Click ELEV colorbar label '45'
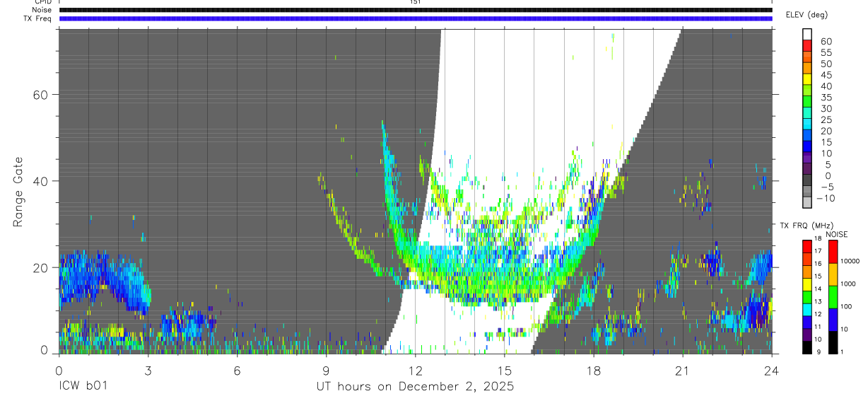The height and width of the screenshot is (401, 868). 826,76
